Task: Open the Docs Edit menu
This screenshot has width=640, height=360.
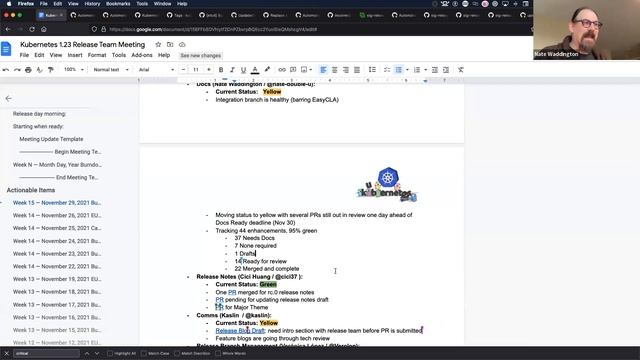Action: point(39,55)
